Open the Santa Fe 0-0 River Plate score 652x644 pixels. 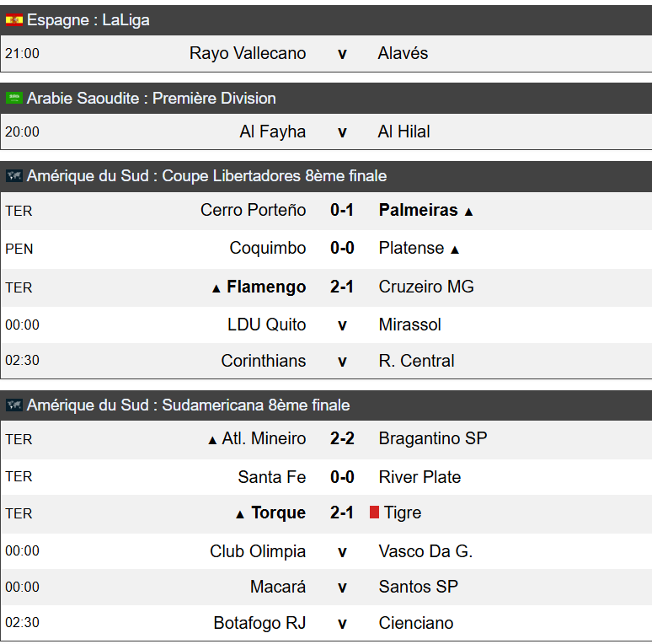342,477
